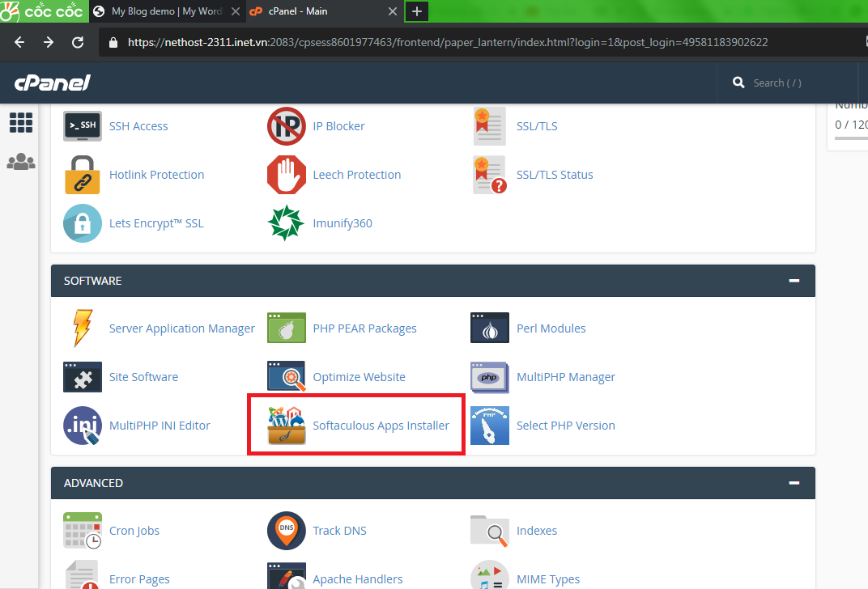
Task: Open the Lets Encrypt SSL link
Action: pyautogui.click(x=156, y=223)
